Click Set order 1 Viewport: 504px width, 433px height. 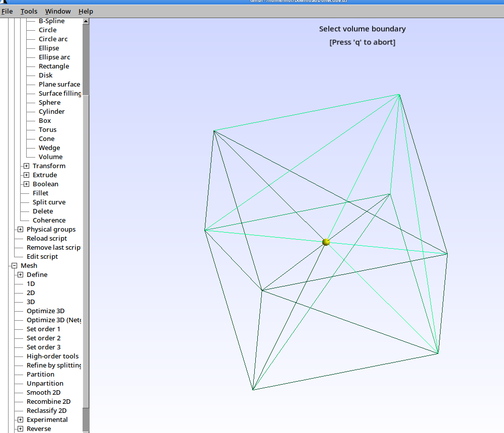click(x=43, y=329)
